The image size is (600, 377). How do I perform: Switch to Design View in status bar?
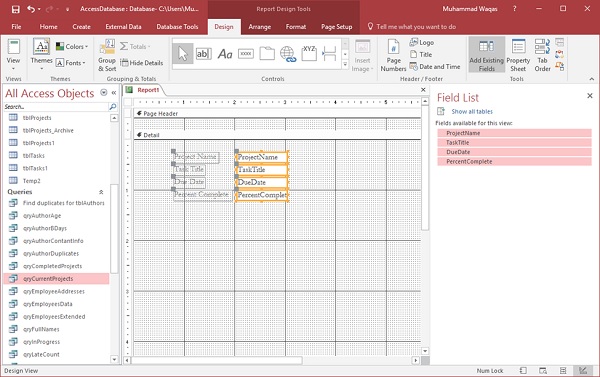point(583,370)
